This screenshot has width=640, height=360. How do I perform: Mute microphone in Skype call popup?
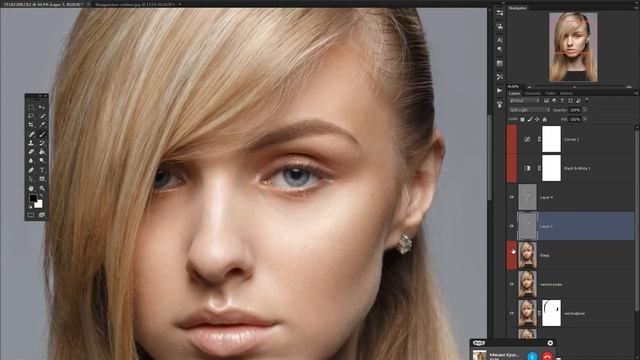click(x=532, y=356)
